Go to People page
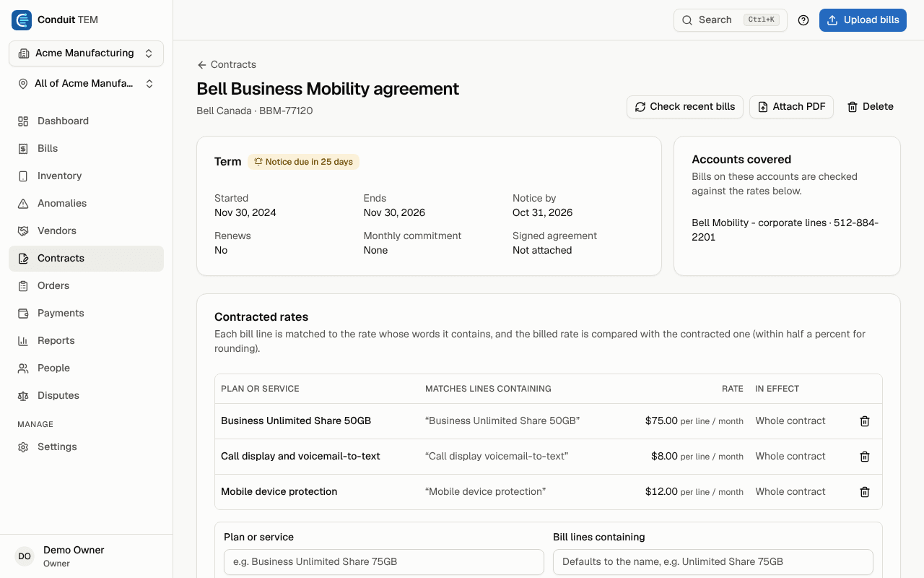This screenshot has height=578, width=924. [87, 368]
